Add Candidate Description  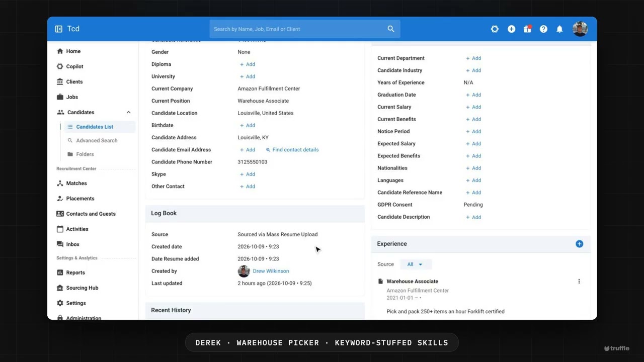473,217
